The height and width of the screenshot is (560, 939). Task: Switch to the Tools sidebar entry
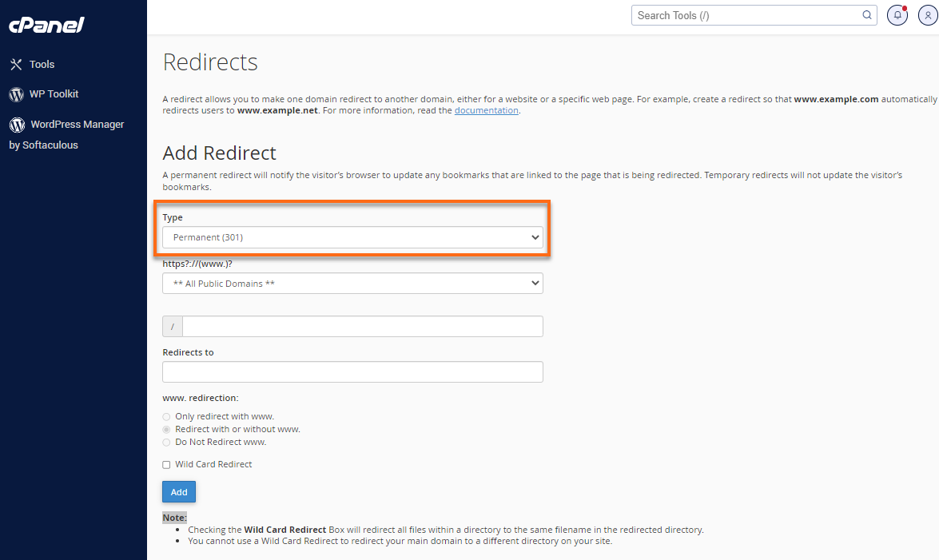pos(43,64)
